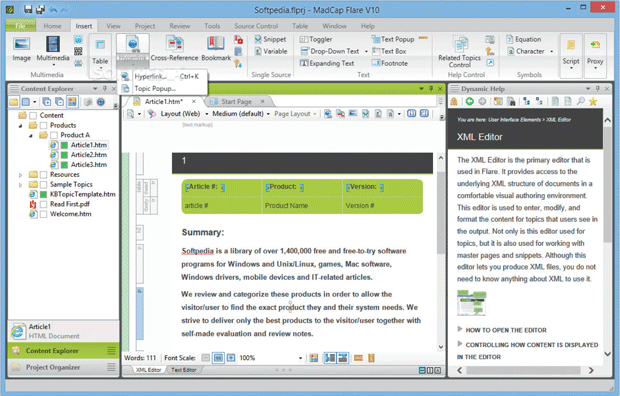Screen dimensions: 620x396
Task: Insert an Image from the ribbon
Action: (21, 49)
